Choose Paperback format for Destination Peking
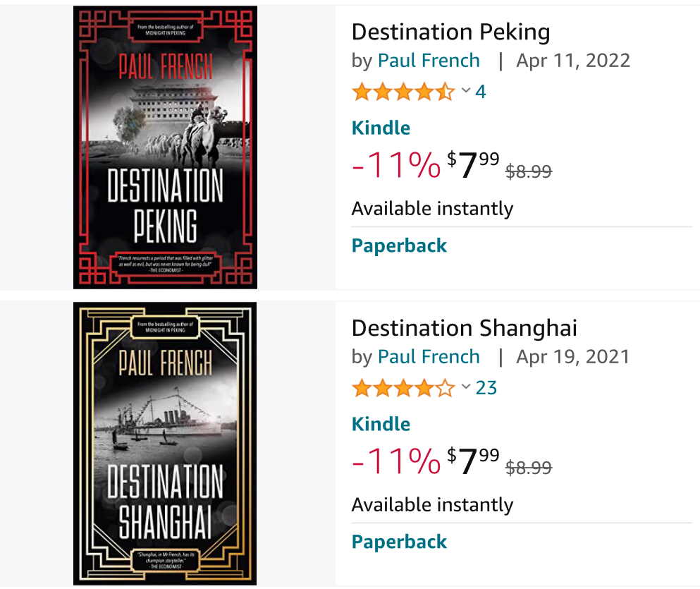The image size is (700, 589). pos(399,245)
